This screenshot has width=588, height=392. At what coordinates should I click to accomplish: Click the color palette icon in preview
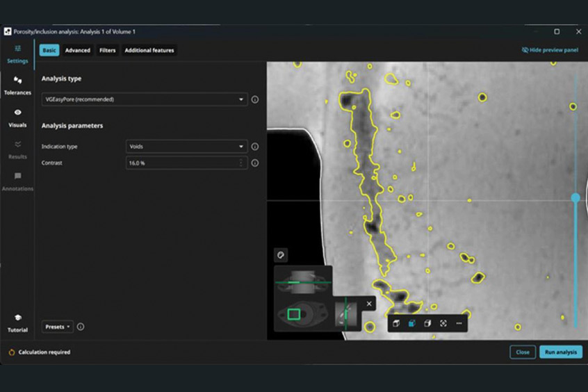[281, 255]
